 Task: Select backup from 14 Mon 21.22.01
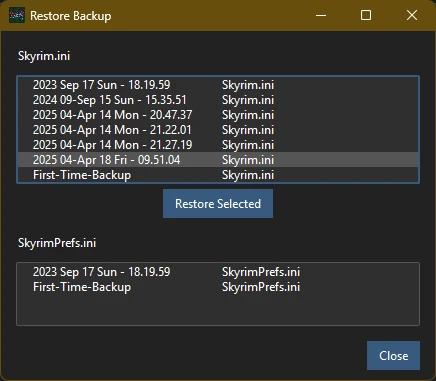[218, 130]
